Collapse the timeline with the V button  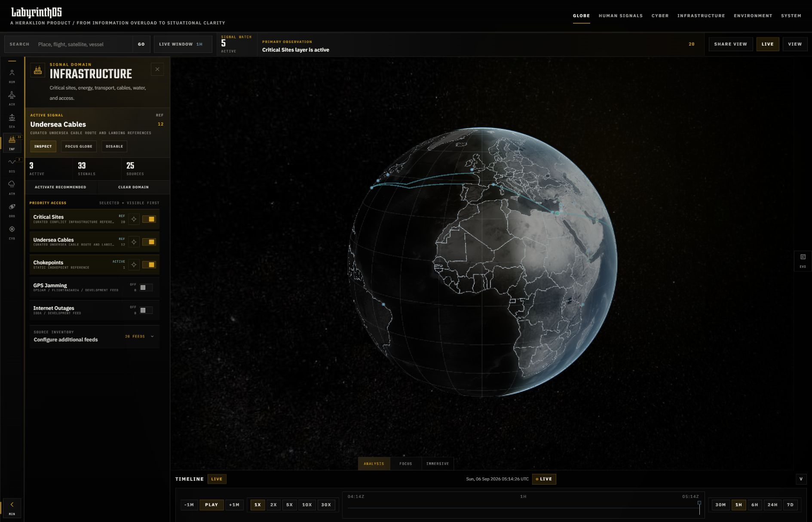(801, 479)
